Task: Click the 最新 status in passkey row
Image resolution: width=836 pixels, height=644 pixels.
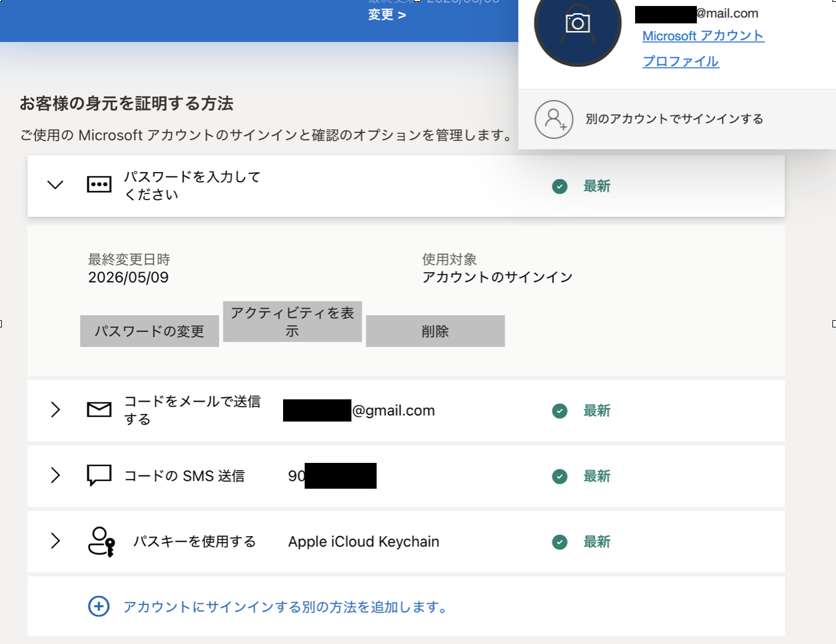Action: click(x=597, y=542)
